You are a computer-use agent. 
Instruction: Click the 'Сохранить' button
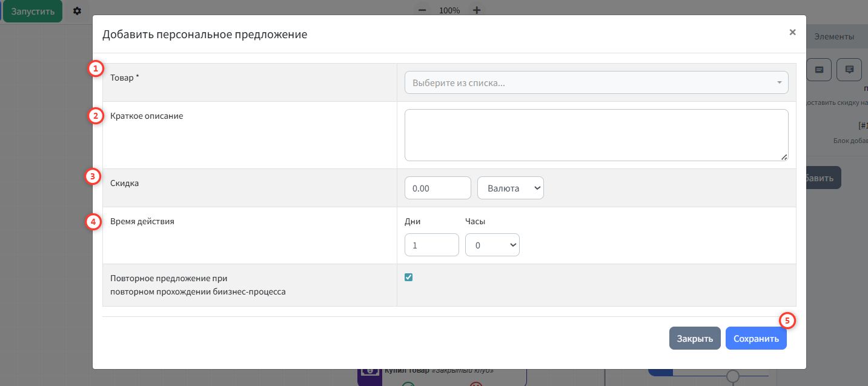coord(756,339)
